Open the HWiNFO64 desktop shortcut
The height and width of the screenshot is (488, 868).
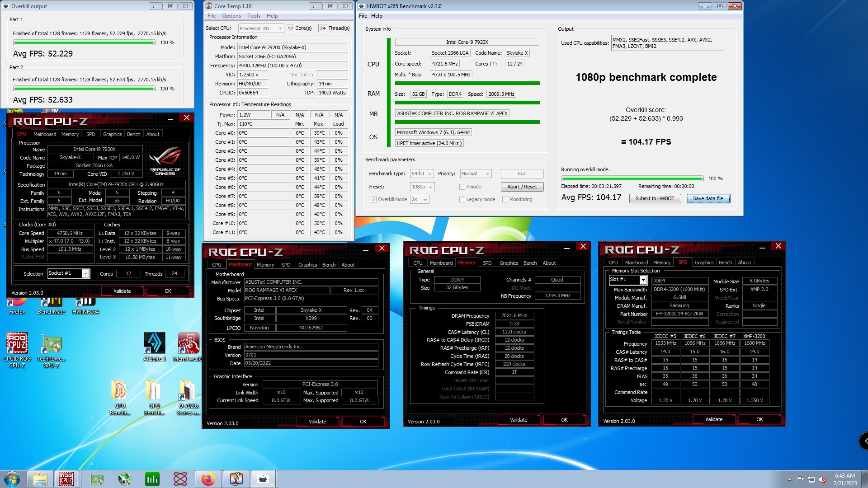point(85,306)
